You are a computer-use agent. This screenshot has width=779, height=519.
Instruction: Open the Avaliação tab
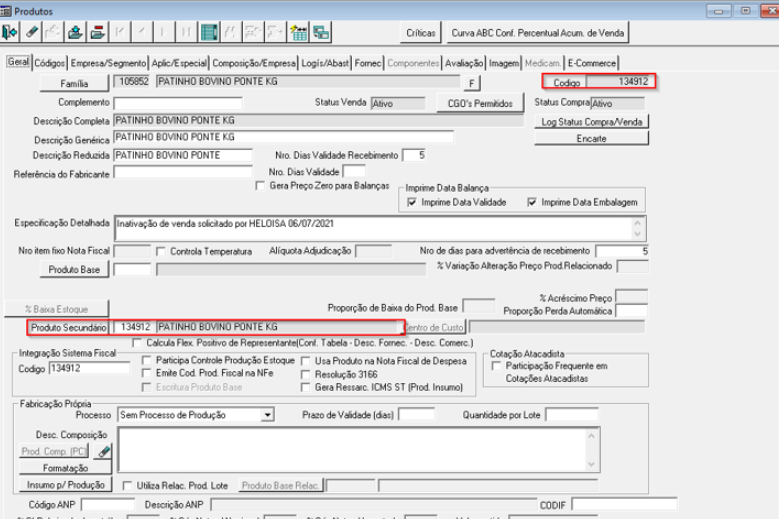[x=464, y=63]
